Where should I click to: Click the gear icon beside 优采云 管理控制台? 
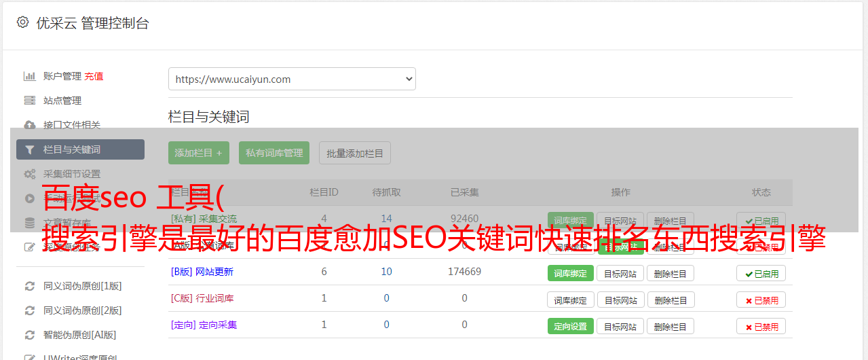(22, 22)
